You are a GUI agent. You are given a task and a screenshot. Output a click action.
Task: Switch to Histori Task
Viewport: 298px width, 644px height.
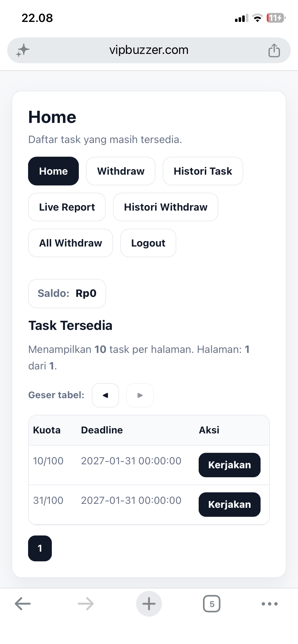[x=203, y=171]
